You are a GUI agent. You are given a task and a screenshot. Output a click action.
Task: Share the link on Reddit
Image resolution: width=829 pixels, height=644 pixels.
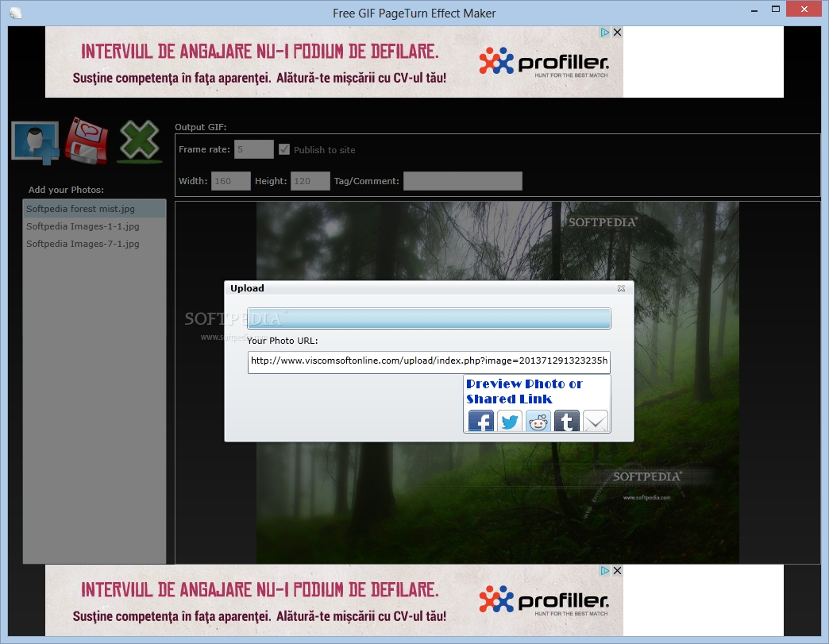538,422
